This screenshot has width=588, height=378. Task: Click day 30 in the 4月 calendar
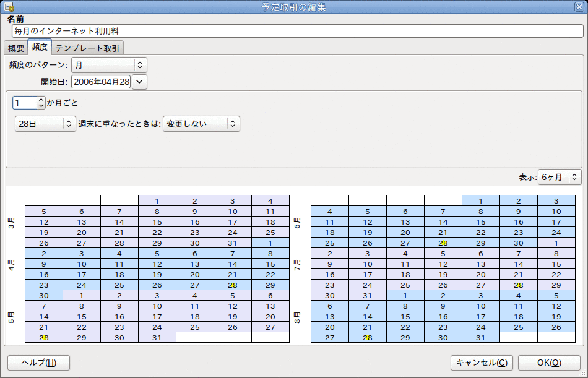(44, 296)
